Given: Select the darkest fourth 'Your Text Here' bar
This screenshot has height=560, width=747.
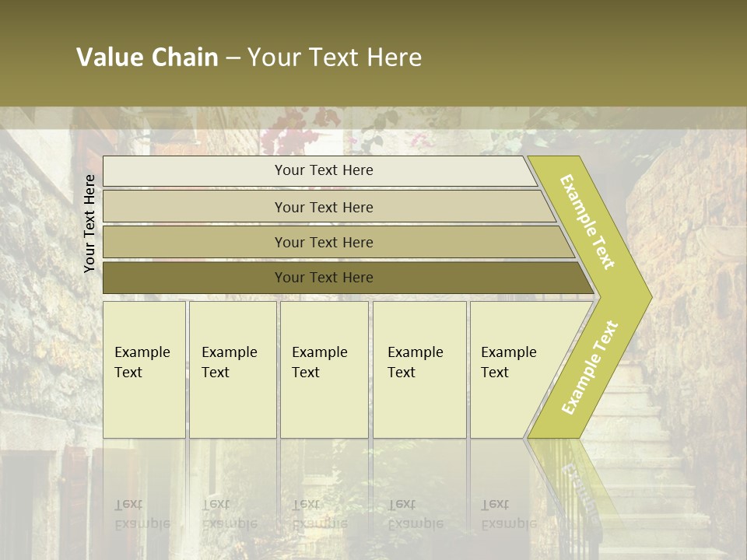Looking at the screenshot, I should (323, 278).
